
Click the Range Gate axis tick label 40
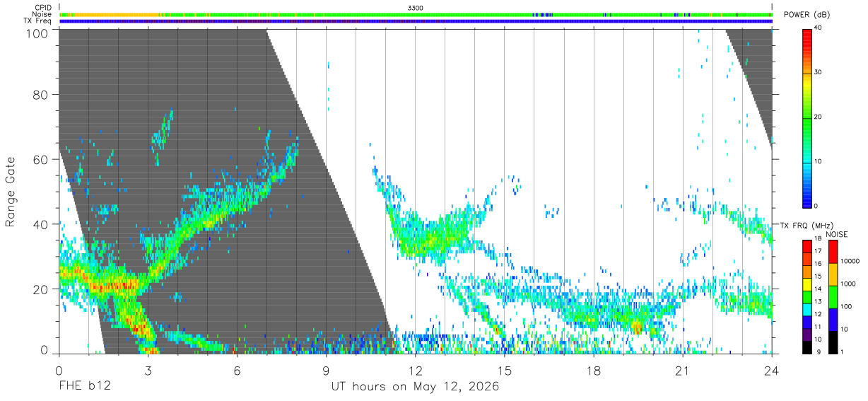pyautogui.click(x=40, y=224)
